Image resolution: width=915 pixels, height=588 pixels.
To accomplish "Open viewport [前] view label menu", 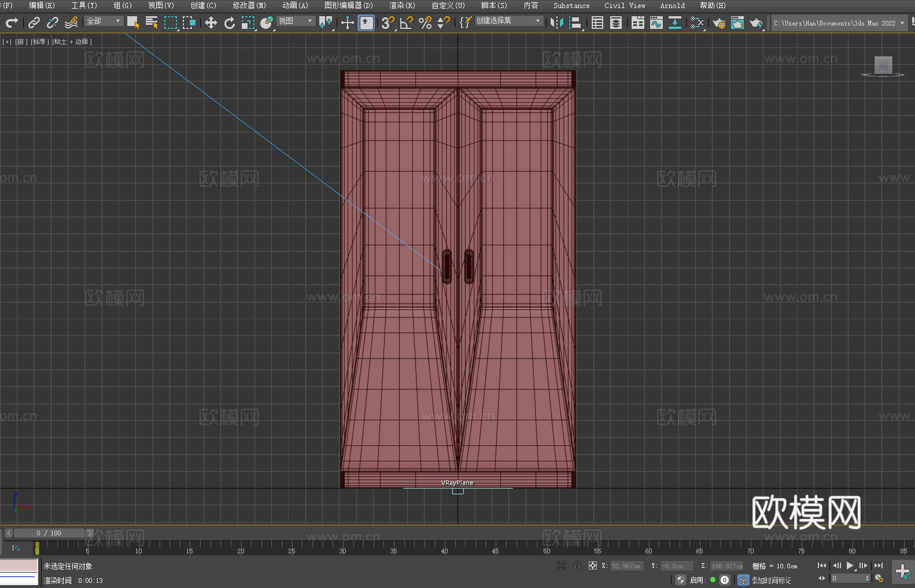I will tap(21, 42).
